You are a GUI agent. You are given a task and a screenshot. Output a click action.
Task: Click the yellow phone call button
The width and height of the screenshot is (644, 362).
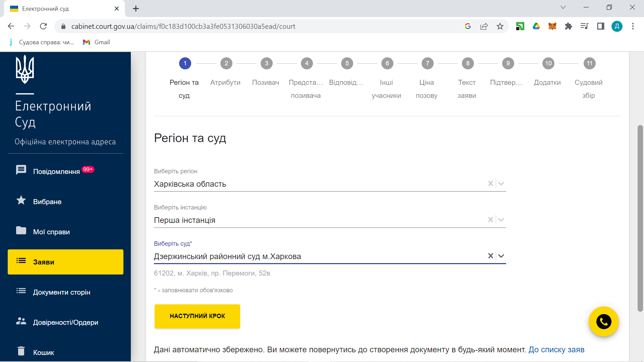coord(603,322)
